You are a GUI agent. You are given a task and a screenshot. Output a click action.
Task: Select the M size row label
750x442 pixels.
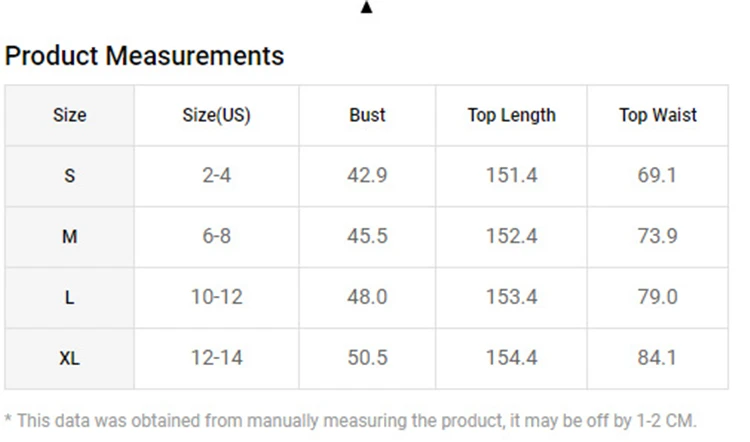70,237
